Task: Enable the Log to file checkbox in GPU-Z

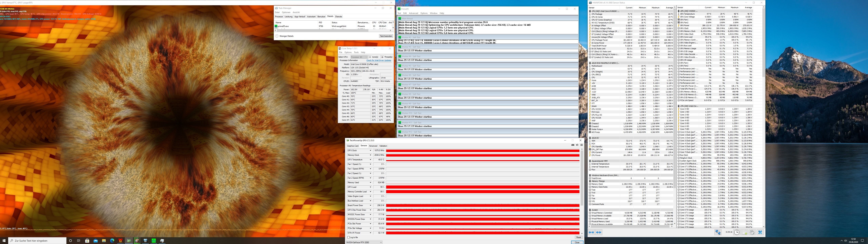Action: point(348,237)
